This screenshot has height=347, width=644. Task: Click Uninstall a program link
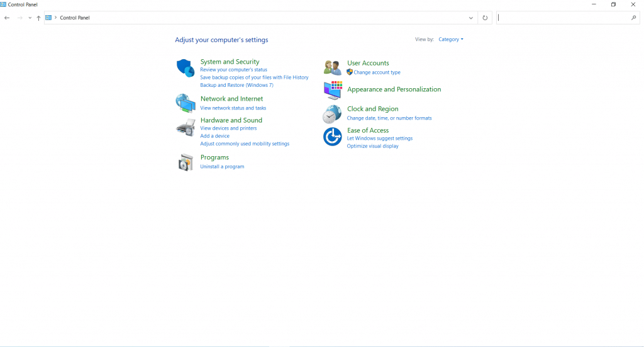[222, 166]
